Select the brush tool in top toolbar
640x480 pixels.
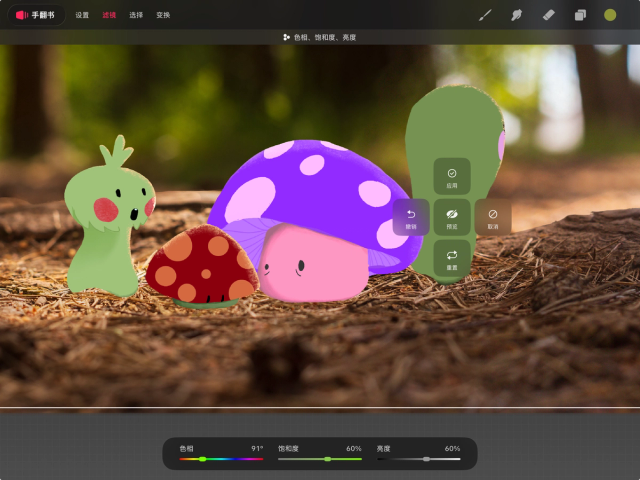tap(485, 15)
